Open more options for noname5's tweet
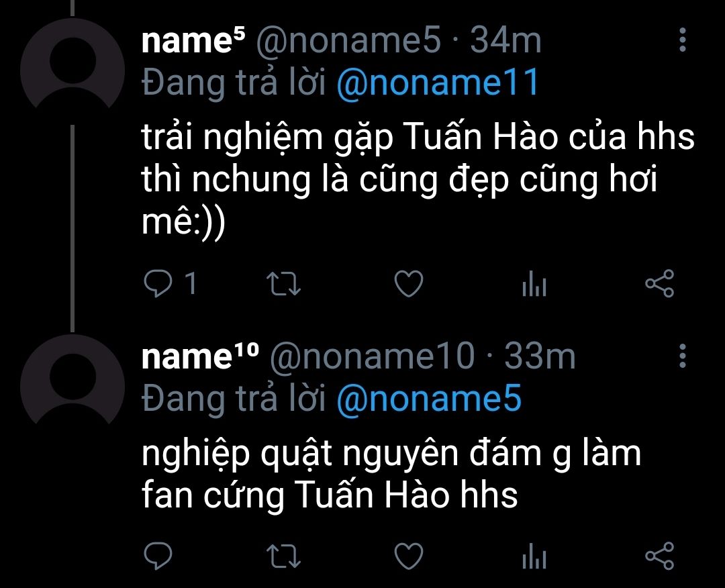Screen dimensions: 725x588 pyautogui.click(x=683, y=40)
